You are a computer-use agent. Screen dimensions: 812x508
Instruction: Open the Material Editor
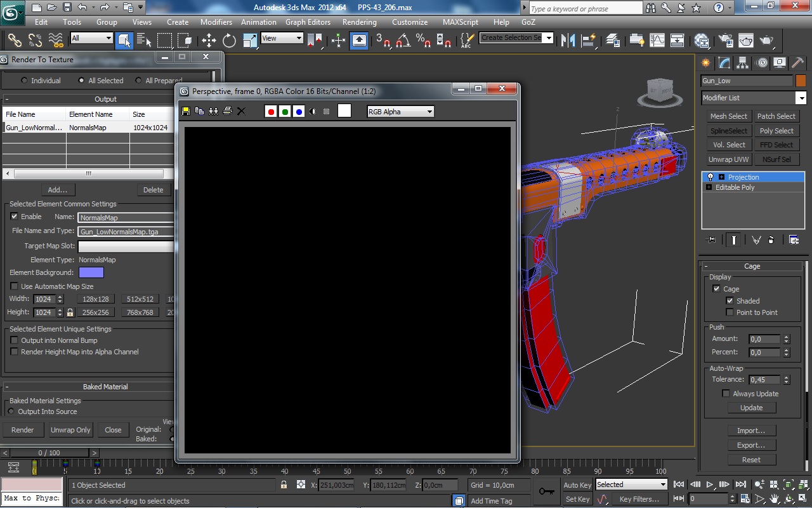[x=701, y=41]
